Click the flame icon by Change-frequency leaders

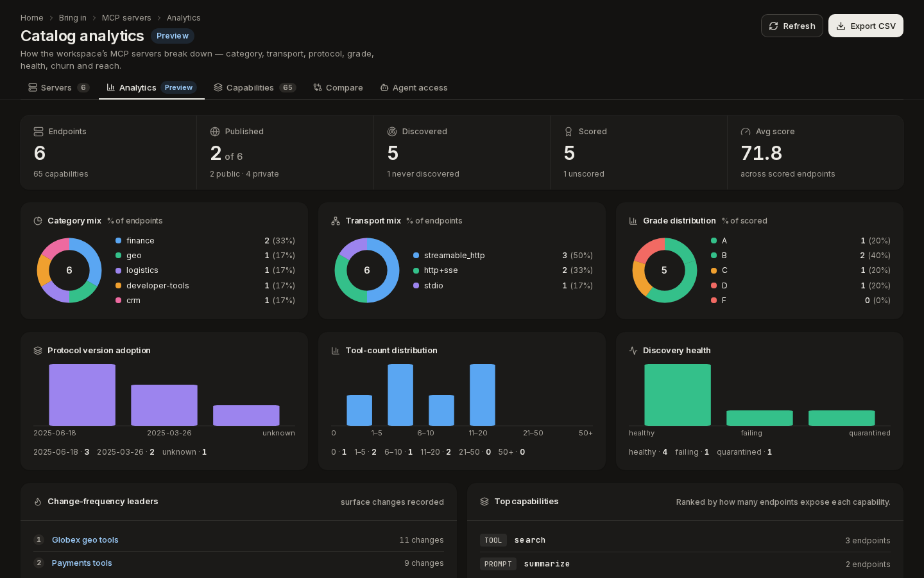[x=38, y=502]
